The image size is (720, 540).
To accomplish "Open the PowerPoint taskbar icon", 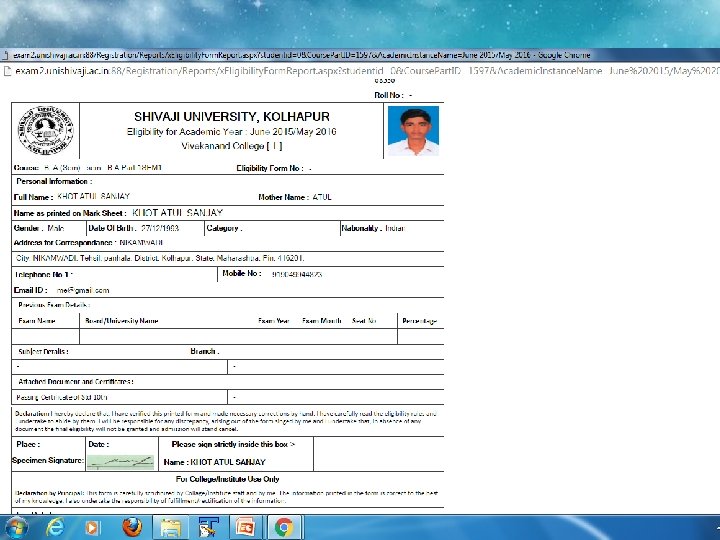I will (x=245, y=528).
